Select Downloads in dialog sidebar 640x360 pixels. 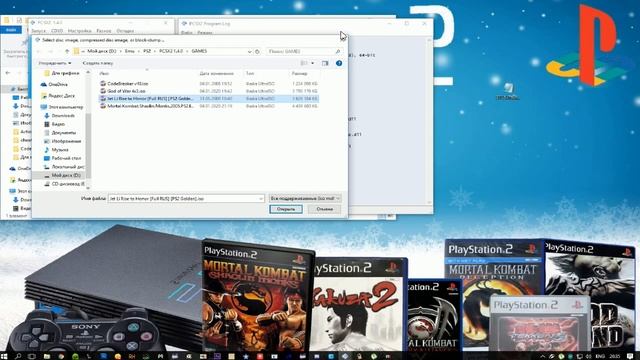pos(60,116)
